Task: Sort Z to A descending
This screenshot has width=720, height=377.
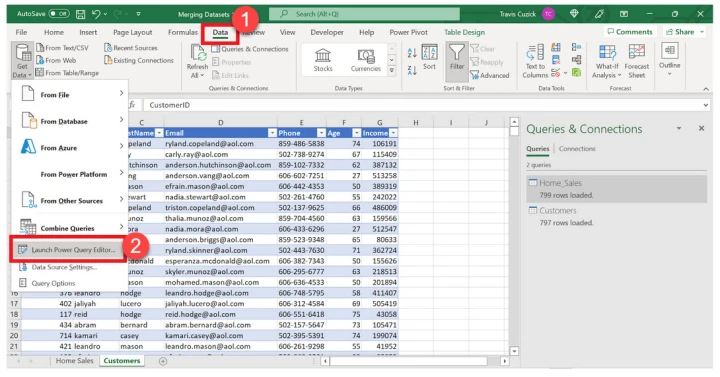Action: 412,70
